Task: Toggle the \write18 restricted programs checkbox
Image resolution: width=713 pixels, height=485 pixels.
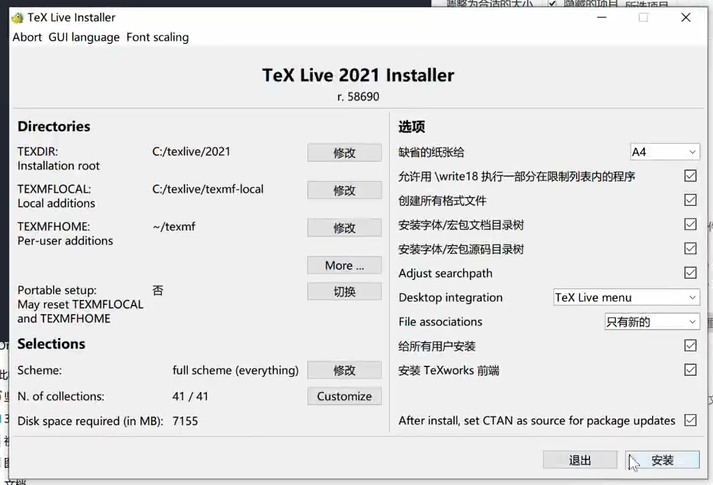Action: (x=690, y=176)
